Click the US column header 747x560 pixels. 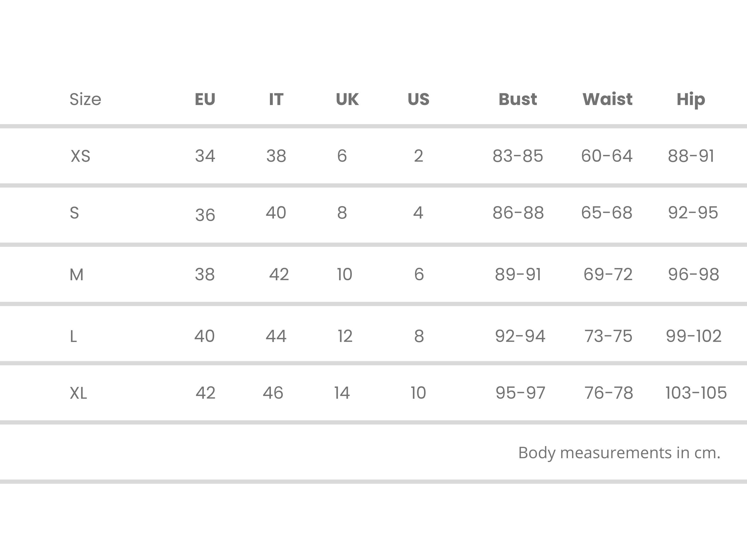coord(418,99)
